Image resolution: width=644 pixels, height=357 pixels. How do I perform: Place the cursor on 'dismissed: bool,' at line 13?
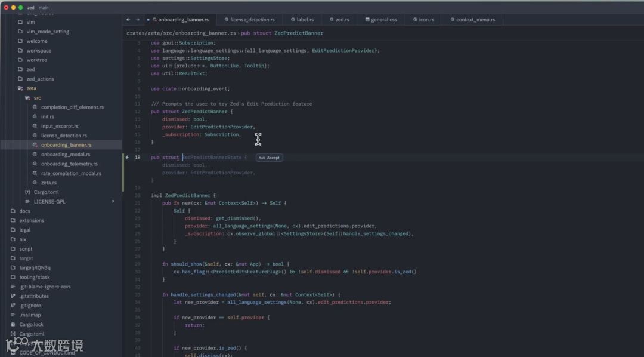(x=184, y=119)
